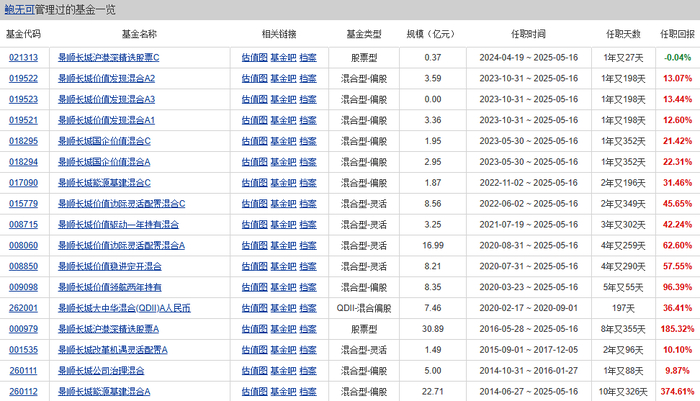Select the 185.32% return value
Screen dimensions: 700x401
677,329
